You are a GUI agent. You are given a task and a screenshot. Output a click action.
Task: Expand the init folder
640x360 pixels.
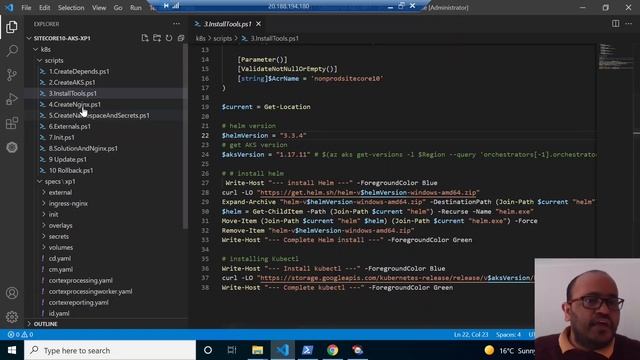point(53,214)
